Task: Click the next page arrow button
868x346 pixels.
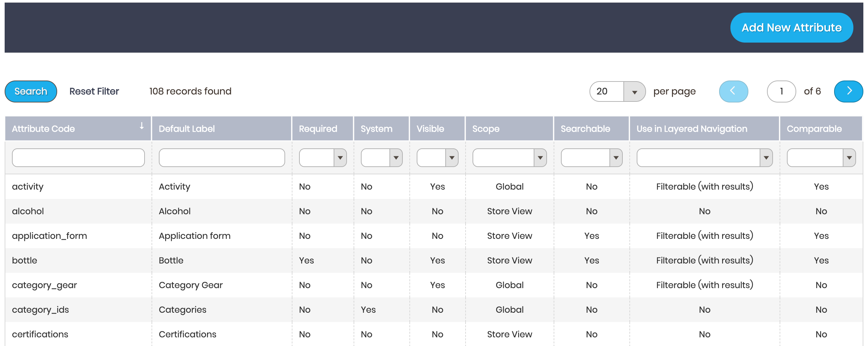Action: tap(848, 91)
